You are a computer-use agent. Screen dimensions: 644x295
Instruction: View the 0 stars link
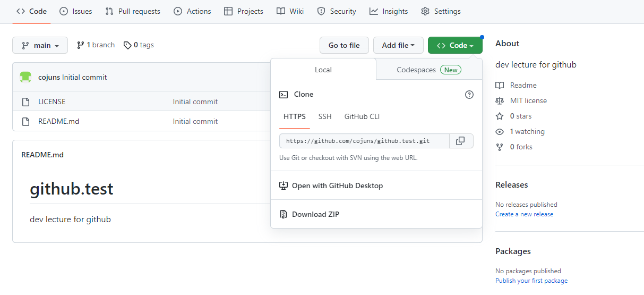click(x=521, y=116)
